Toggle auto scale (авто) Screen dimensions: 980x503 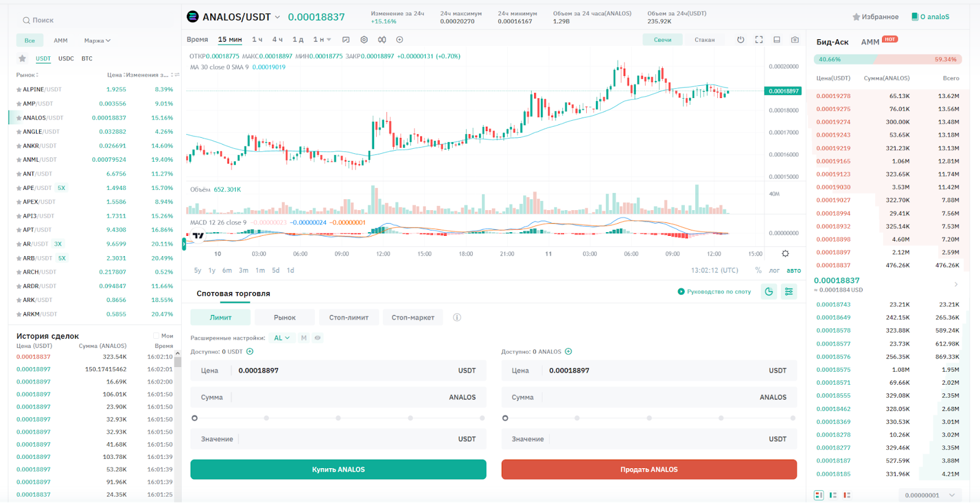(x=794, y=270)
